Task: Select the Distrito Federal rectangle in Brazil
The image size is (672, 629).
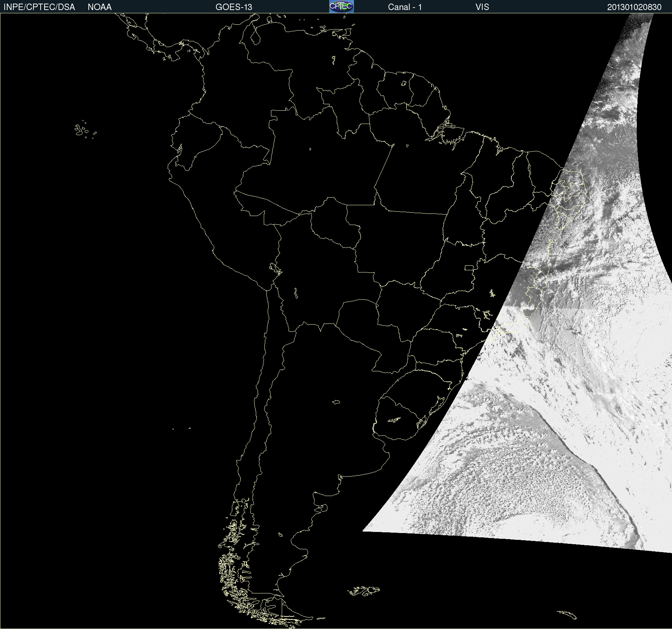Action: click(469, 267)
